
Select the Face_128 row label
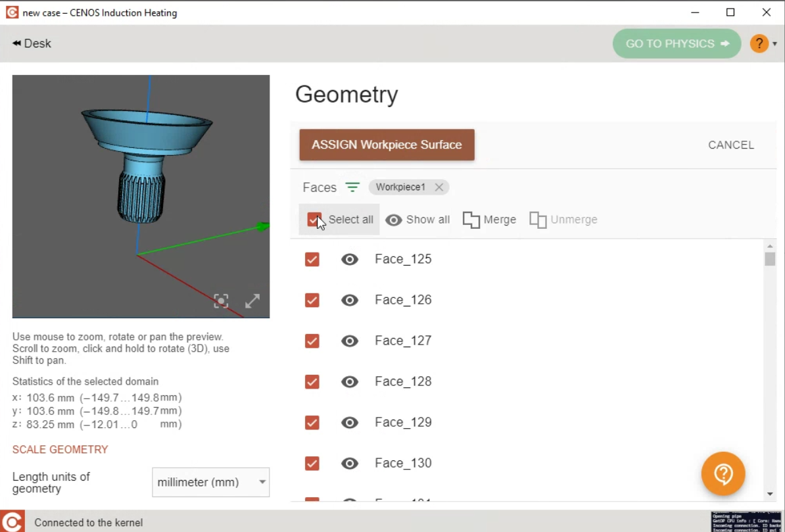point(403,381)
